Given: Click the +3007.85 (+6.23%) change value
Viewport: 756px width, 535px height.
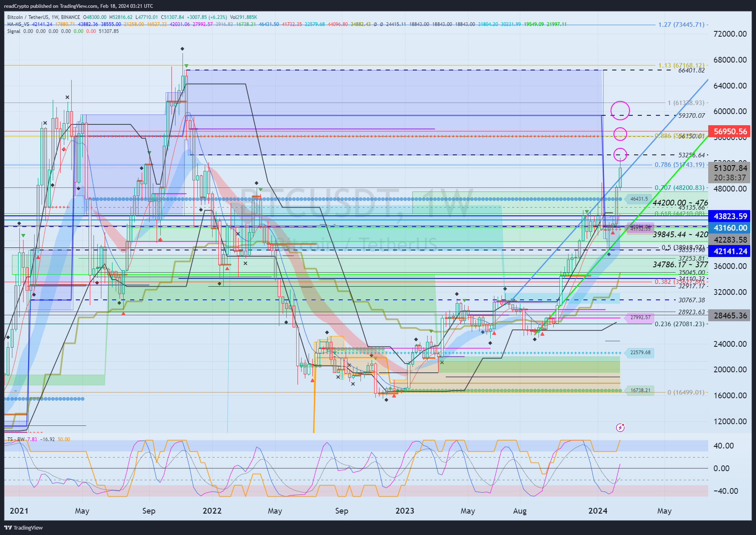Looking at the screenshot, I should pyautogui.click(x=207, y=17).
